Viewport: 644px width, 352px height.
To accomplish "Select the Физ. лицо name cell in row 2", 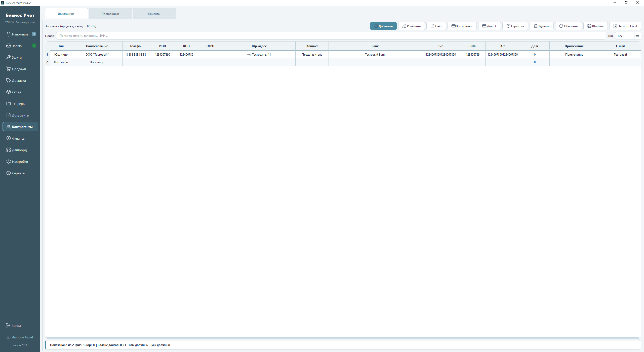I will coord(97,62).
